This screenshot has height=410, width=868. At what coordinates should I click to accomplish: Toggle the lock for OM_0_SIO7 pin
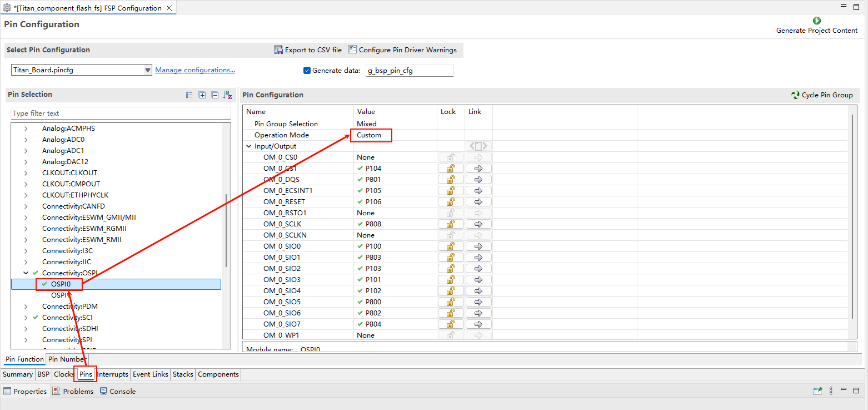coord(451,324)
